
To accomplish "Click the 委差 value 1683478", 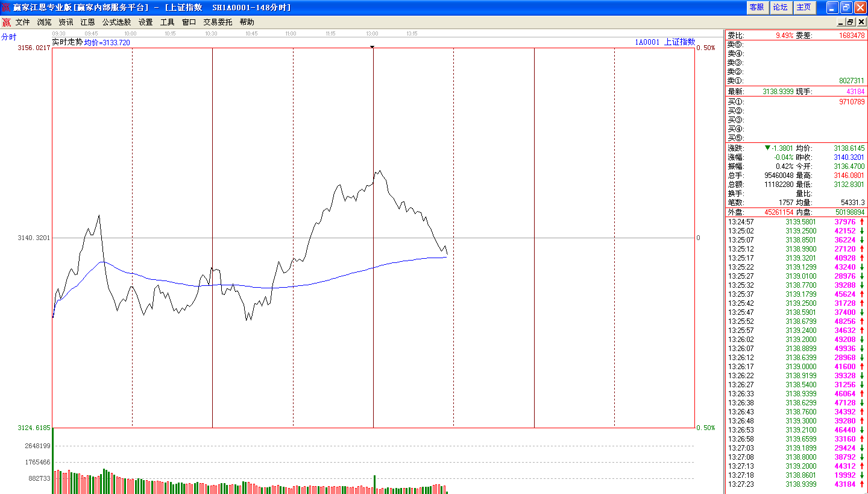I will (x=852, y=36).
